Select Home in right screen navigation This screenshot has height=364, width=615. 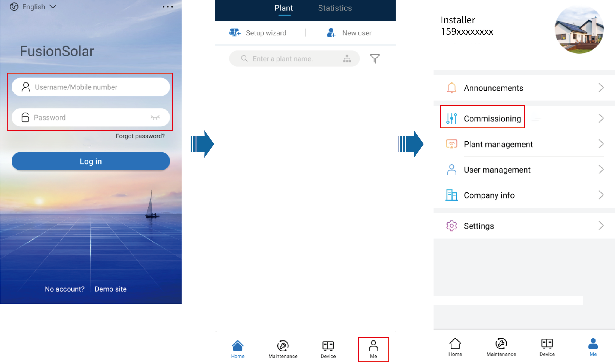coord(455,347)
